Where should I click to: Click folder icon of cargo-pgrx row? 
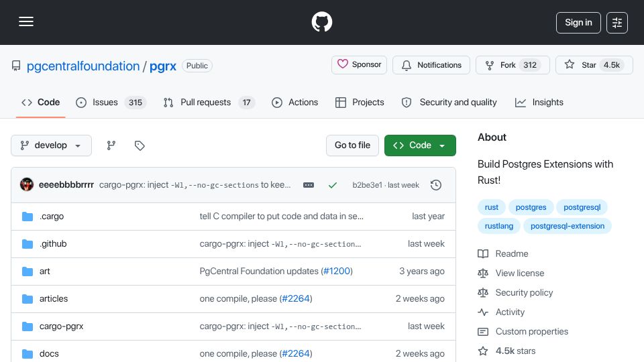28,326
